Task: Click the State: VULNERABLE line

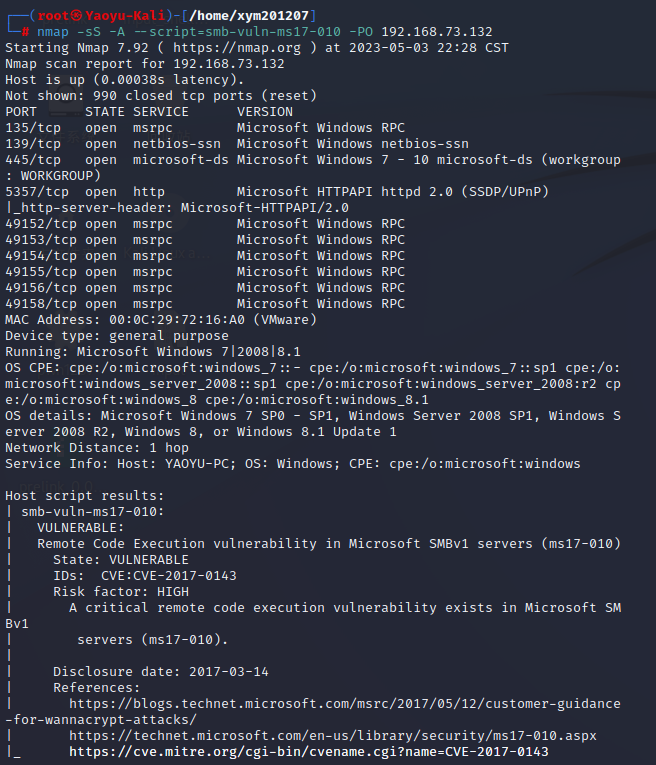Action: point(120,560)
